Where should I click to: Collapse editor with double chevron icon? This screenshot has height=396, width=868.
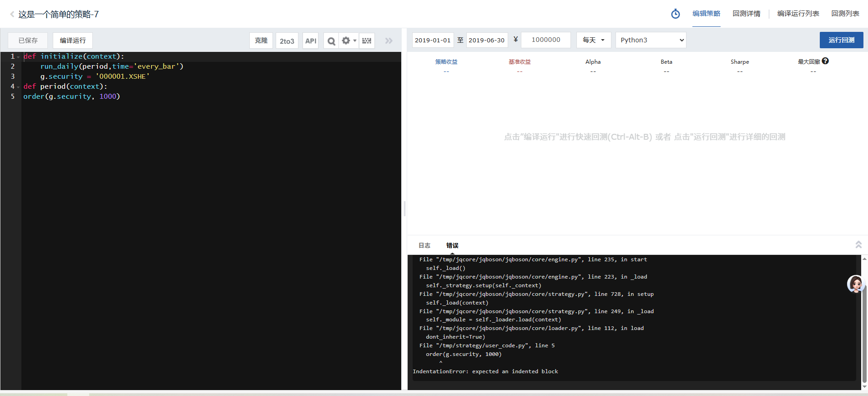tap(389, 41)
